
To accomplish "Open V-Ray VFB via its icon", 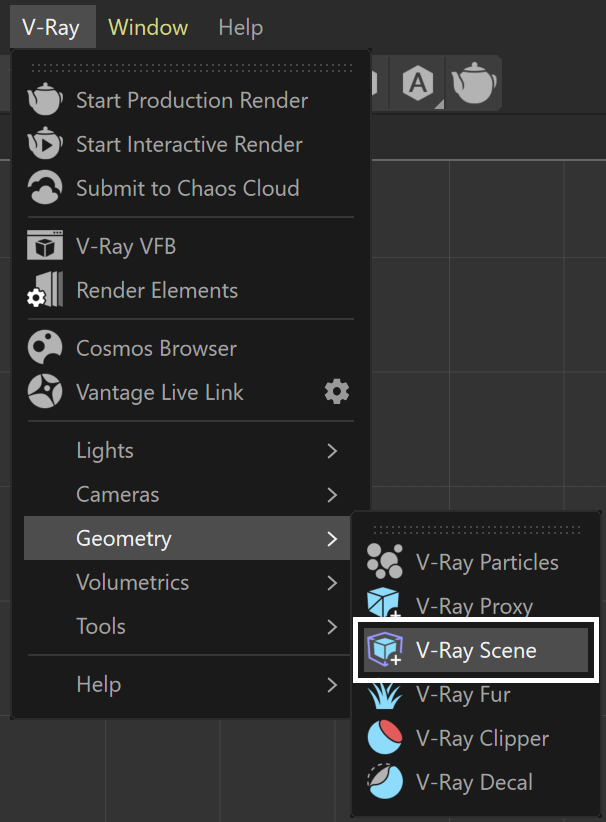I will (x=45, y=245).
